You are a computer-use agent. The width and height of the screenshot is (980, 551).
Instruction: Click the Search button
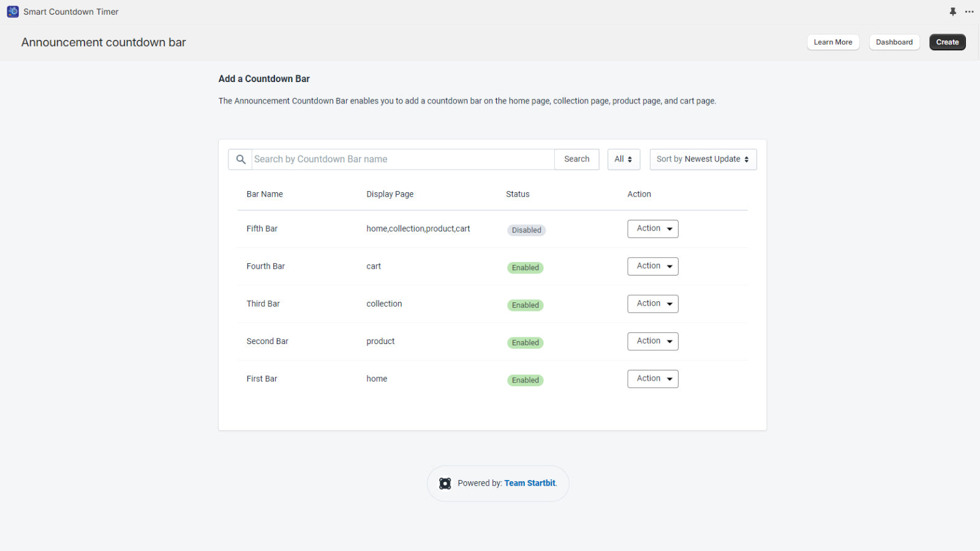(576, 159)
